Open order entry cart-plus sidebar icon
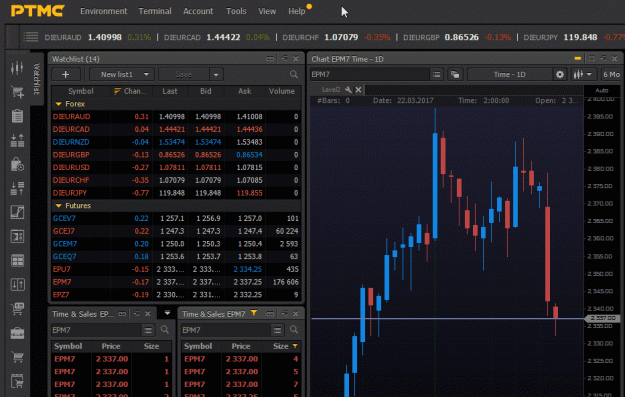The image size is (625, 397). pyautogui.click(x=17, y=92)
